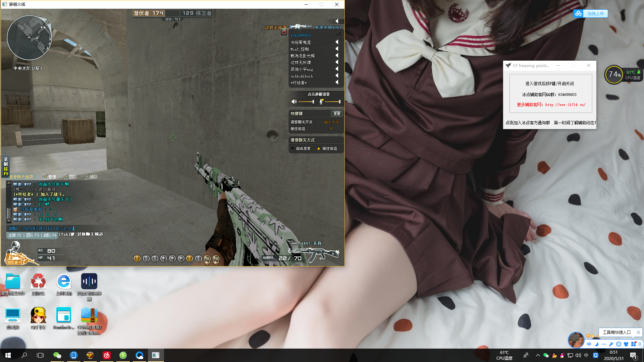Uncheck the 战队 chat checkbox
This screenshot has height=362, width=644.
[x=87, y=177]
